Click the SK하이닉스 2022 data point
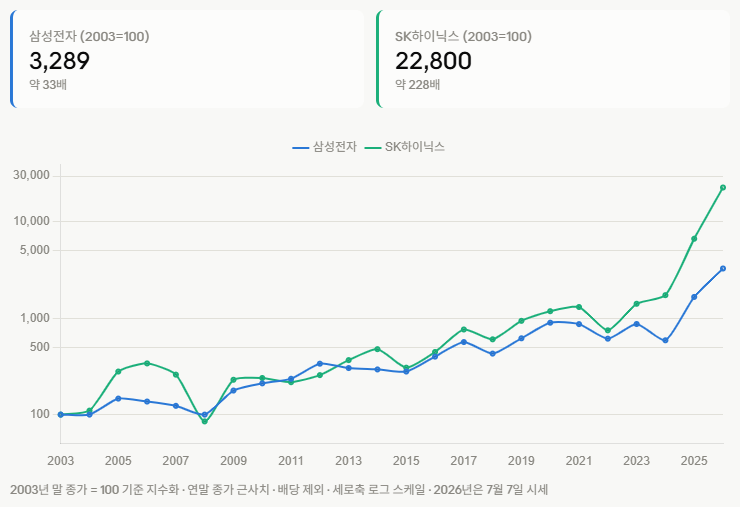 pyautogui.click(x=607, y=330)
